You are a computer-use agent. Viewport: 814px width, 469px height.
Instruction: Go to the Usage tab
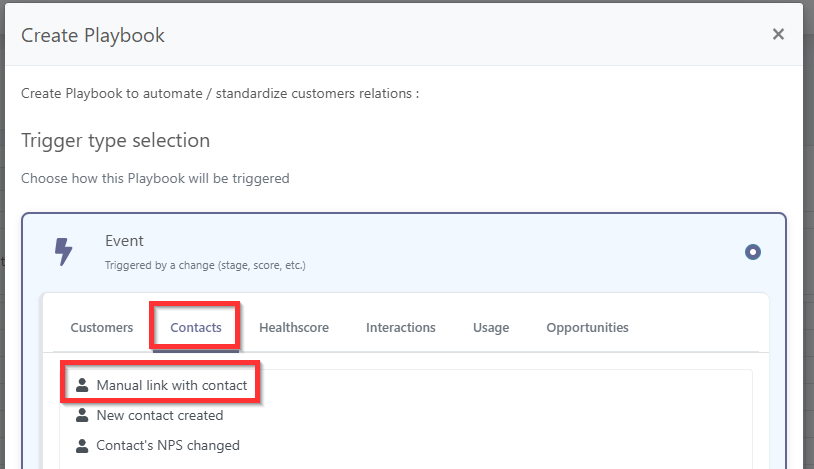pyautogui.click(x=491, y=328)
